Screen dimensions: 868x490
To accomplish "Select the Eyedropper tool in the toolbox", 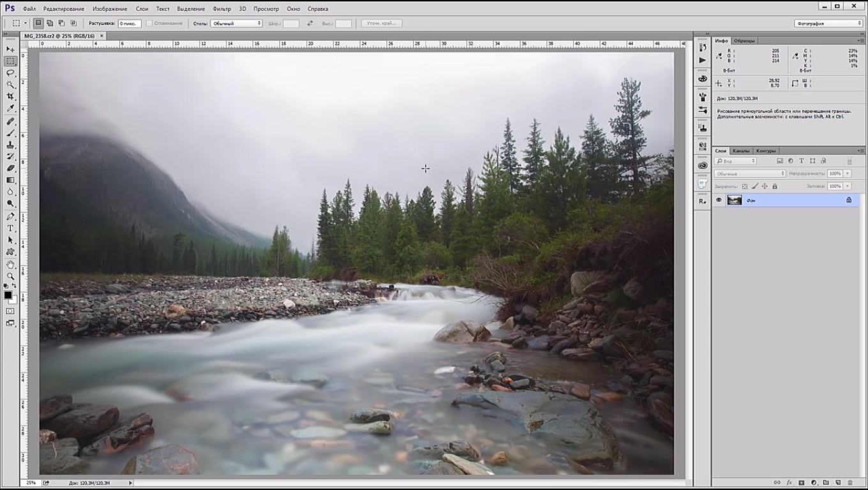I will click(10, 109).
